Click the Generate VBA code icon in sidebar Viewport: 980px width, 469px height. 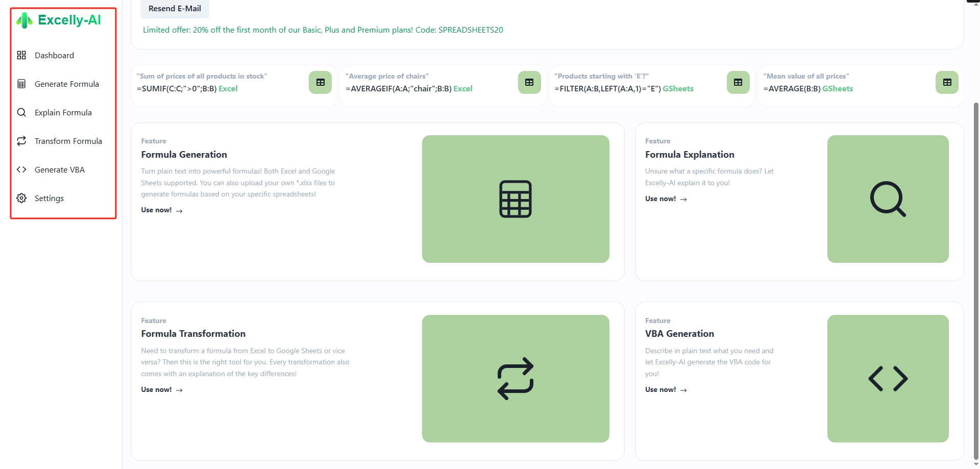pos(21,169)
